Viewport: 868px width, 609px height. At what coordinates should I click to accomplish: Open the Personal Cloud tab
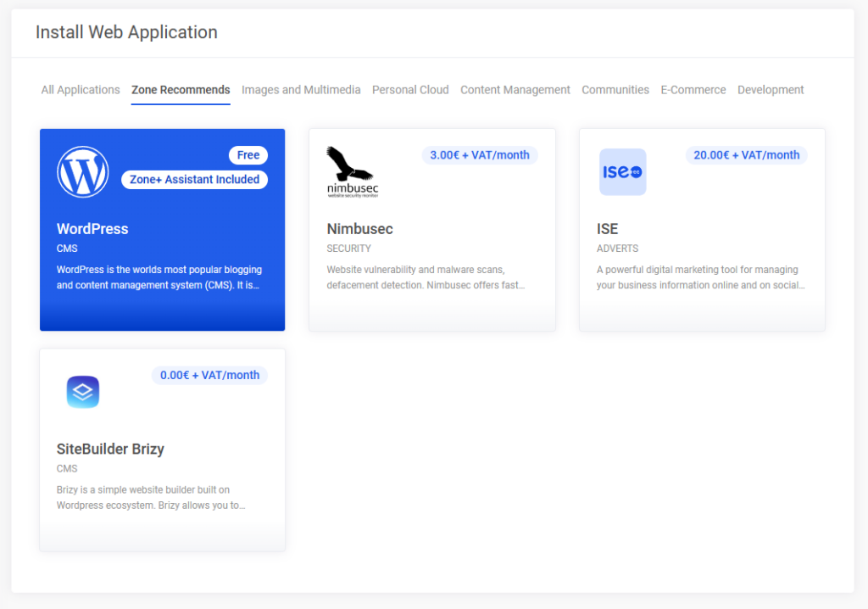click(x=410, y=89)
